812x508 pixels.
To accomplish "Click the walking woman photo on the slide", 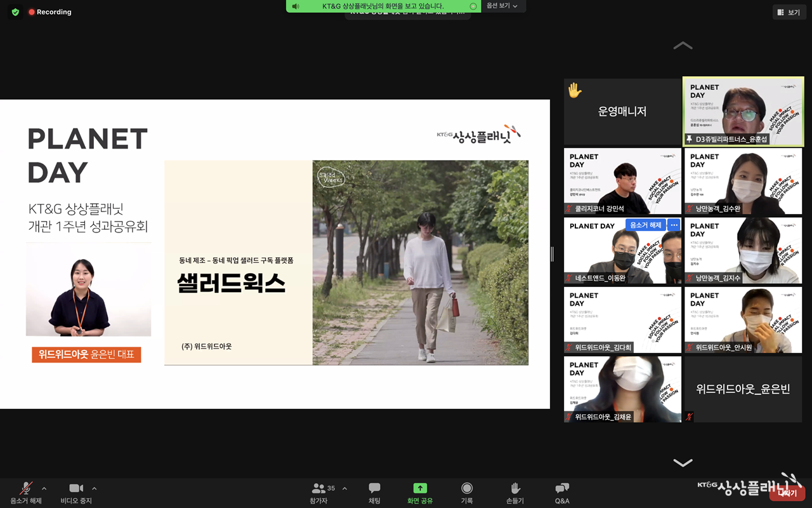I will (x=420, y=262).
